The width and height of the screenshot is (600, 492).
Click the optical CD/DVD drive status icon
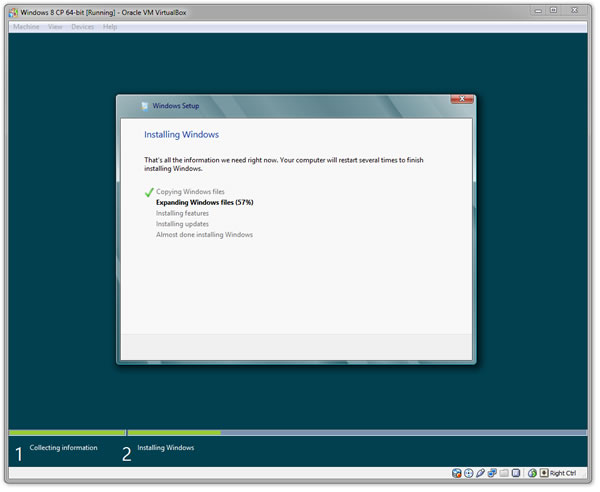[468, 473]
